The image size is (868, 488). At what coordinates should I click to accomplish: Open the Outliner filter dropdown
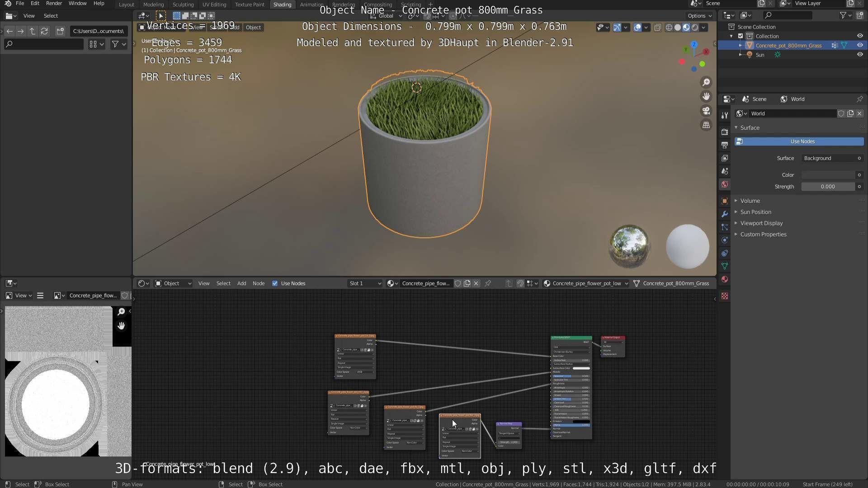(845, 15)
